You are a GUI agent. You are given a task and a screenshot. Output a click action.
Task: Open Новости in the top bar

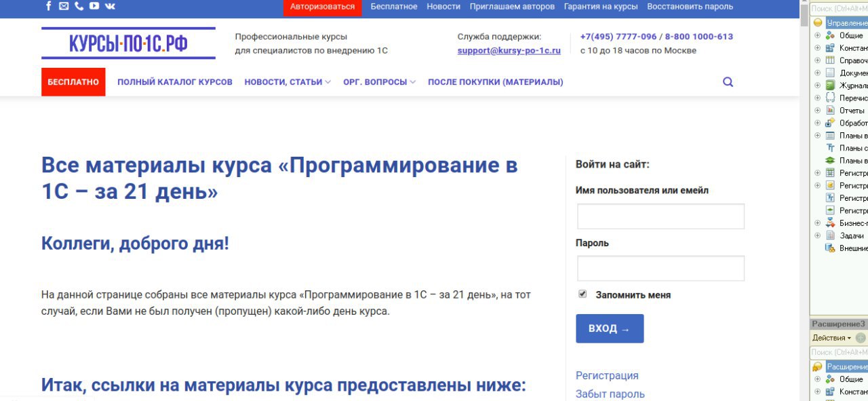tap(443, 7)
